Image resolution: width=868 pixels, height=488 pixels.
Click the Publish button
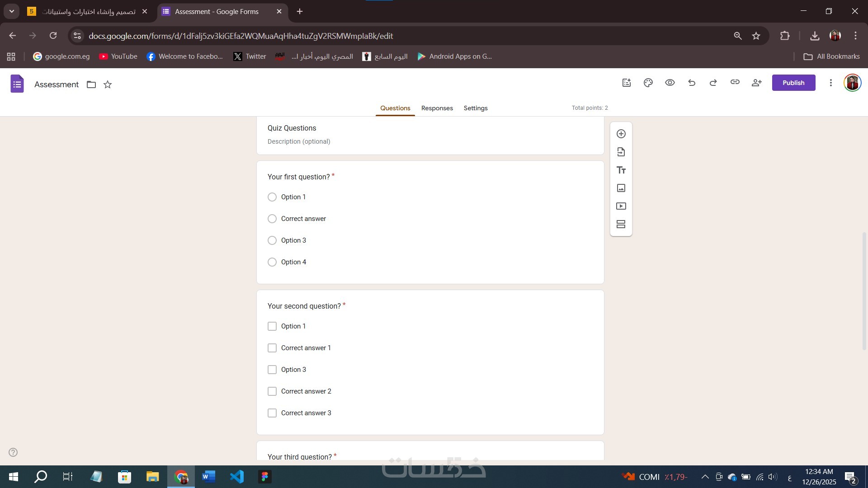793,83
